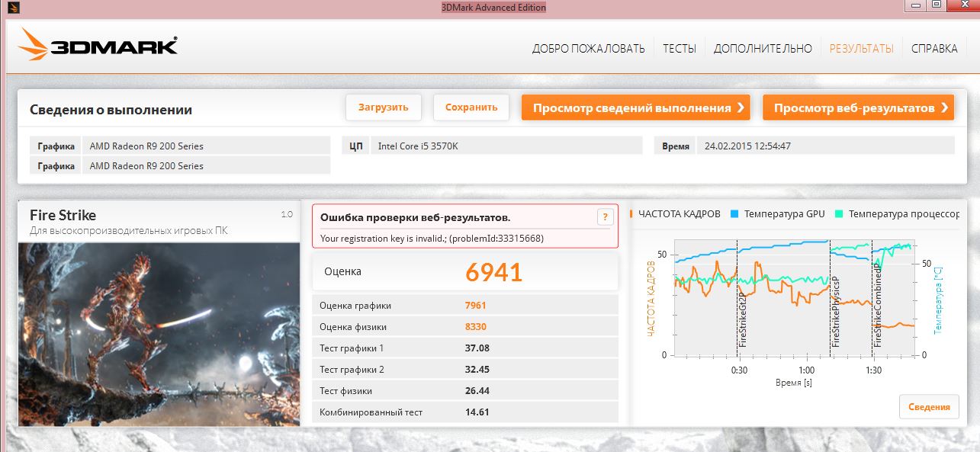The height and width of the screenshot is (452, 980).
Task: Open the СПРАВКА tab
Action: click(934, 49)
